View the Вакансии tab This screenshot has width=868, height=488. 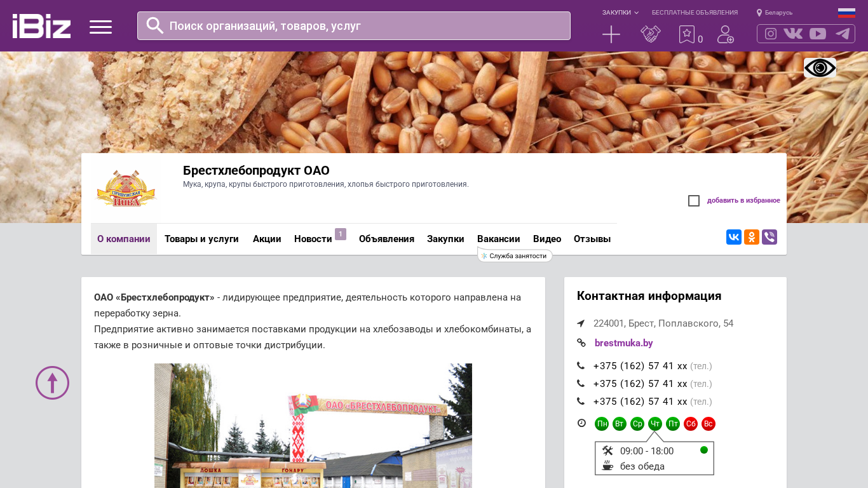point(499,239)
